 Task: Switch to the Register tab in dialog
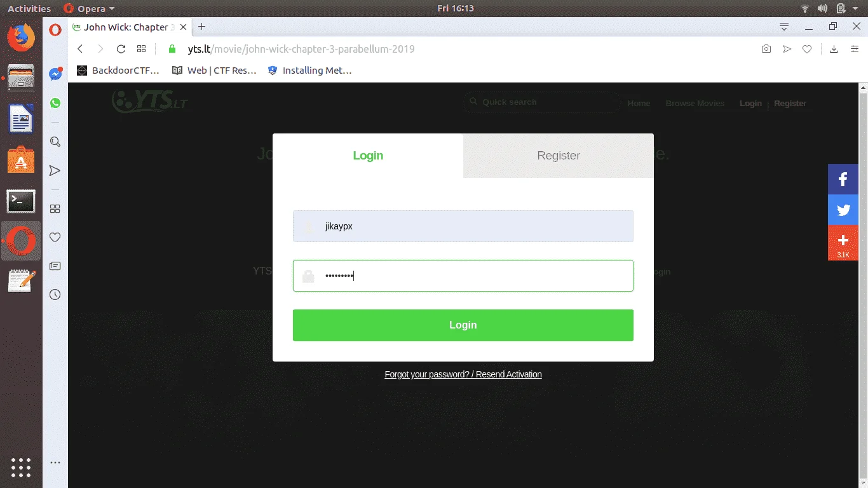(559, 156)
